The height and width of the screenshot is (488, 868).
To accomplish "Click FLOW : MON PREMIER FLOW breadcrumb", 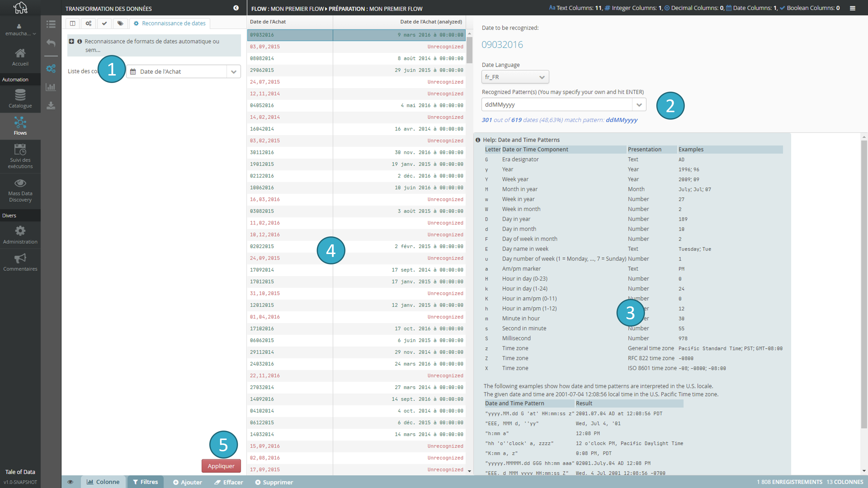I will click(287, 9).
